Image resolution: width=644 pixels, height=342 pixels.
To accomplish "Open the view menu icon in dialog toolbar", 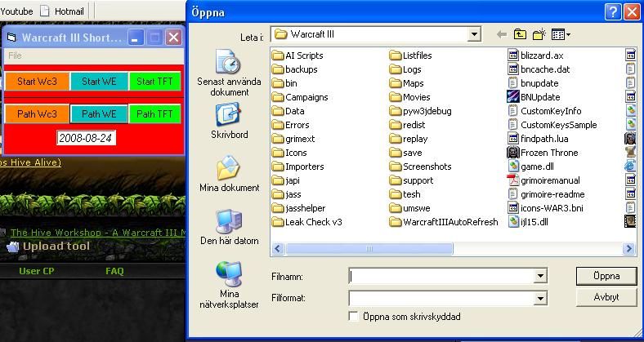I will tap(561, 35).
